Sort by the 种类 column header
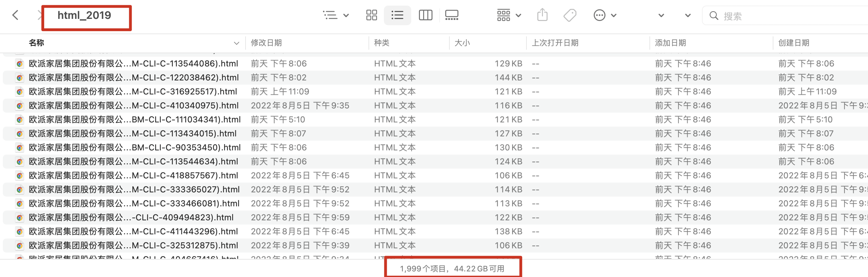868x277 pixels. [381, 43]
